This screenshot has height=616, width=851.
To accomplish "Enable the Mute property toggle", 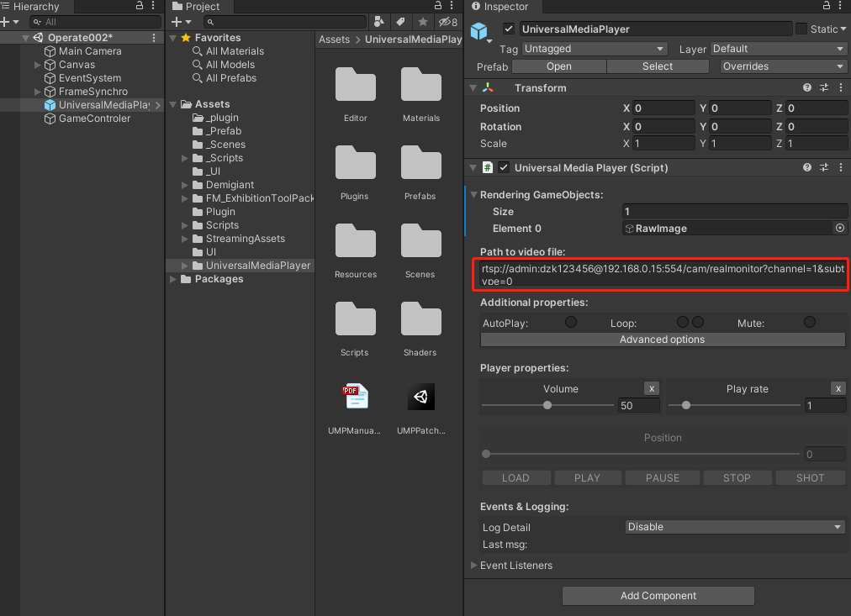I will [809, 322].
